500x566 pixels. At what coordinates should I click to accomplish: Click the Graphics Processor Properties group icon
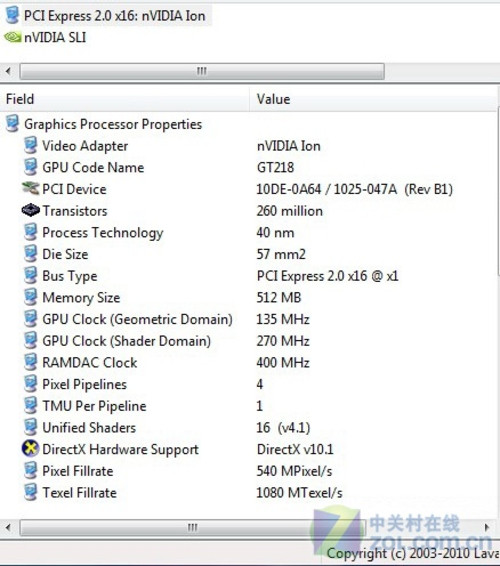[x=12, y=123]
